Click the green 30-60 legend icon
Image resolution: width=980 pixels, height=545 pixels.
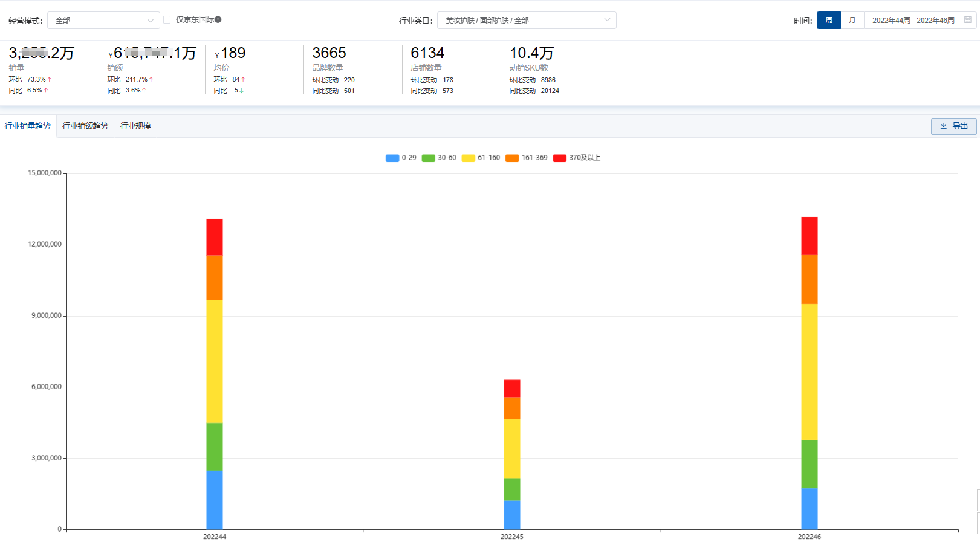pyautogui.click(x=429, y=158)
